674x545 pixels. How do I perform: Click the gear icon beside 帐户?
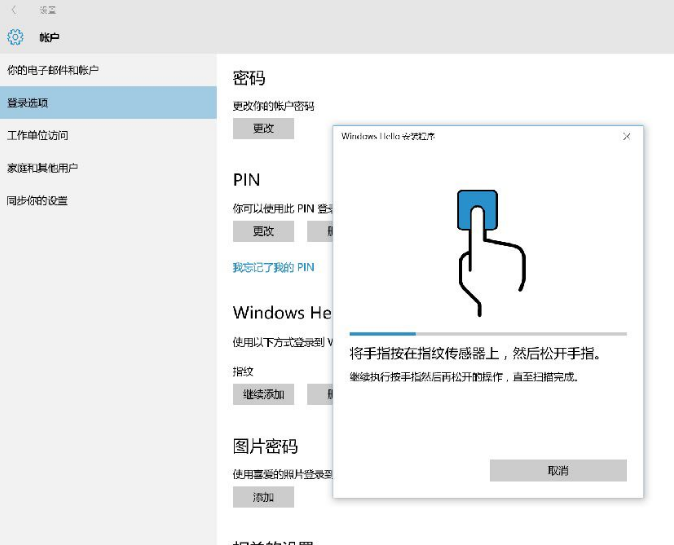(15, 38)
